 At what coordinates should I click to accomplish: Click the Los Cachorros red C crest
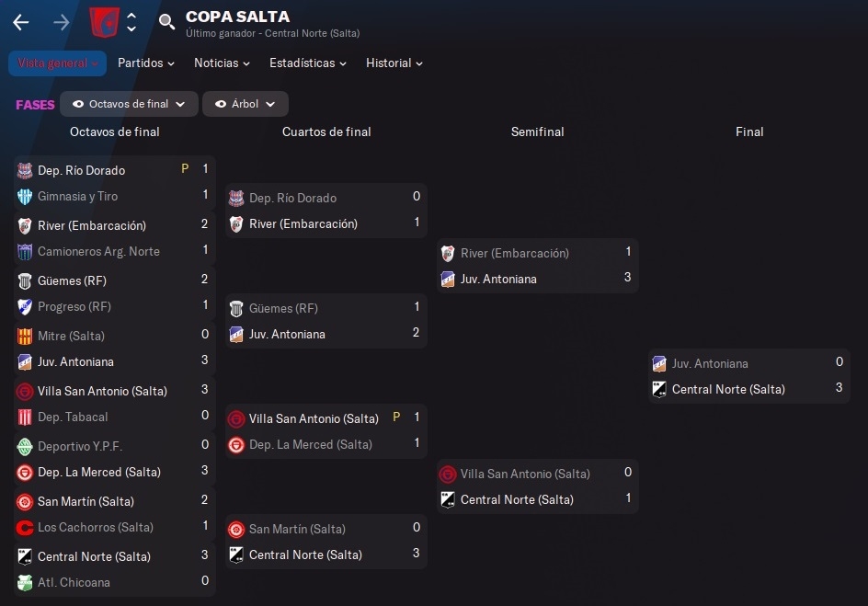coord(25,528)
